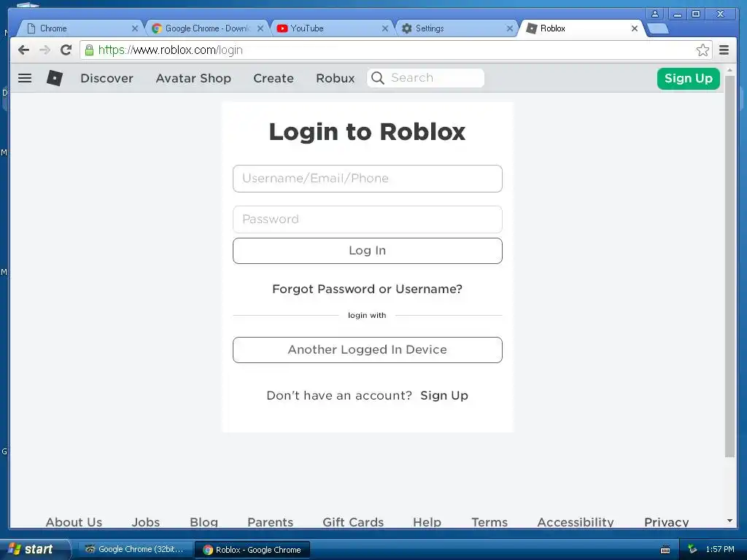Click the green padlock security icon

point(89,50)
